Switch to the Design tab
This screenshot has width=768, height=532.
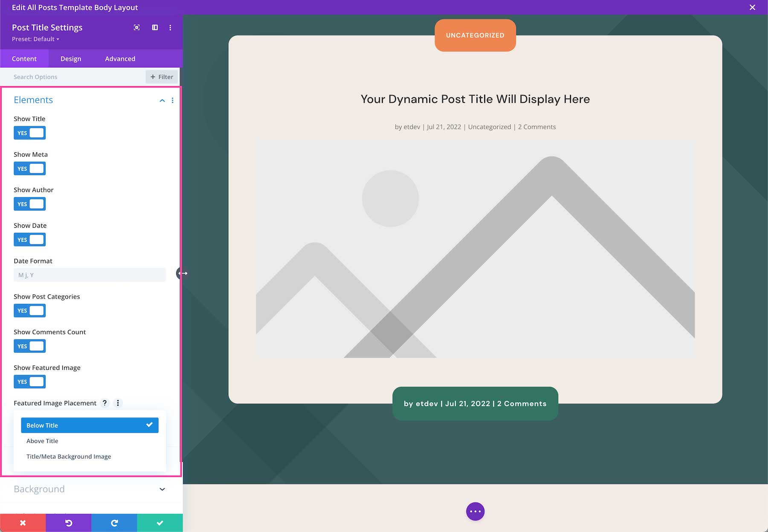pos(70,58)
